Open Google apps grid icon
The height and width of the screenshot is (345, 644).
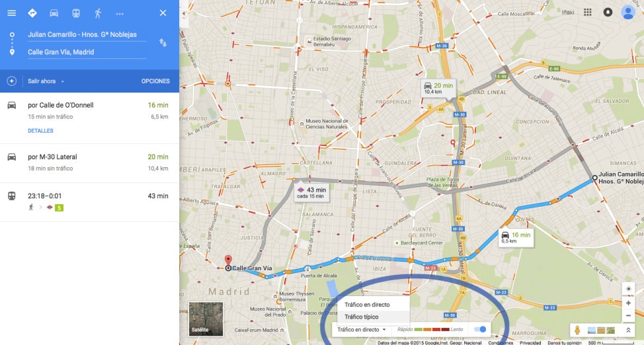pos(588,13)
